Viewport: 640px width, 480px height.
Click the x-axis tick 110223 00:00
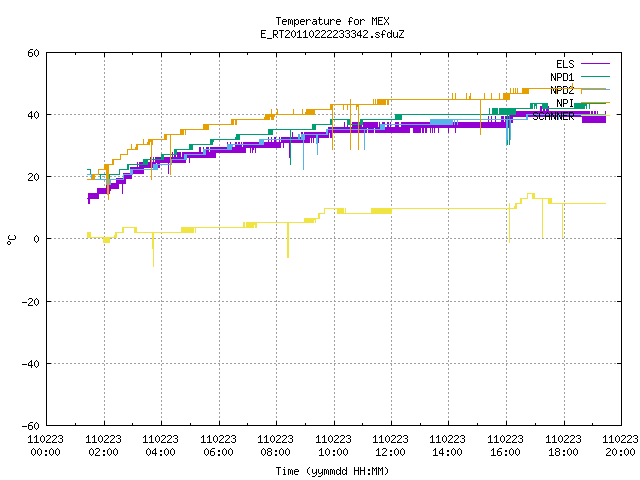coord(46,446)
